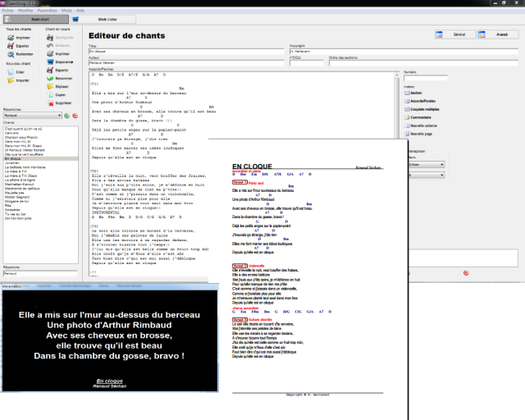This screenshot has height=420, width=525.
Task: Click the green add répertoire icon
Action: click(66, 116)
